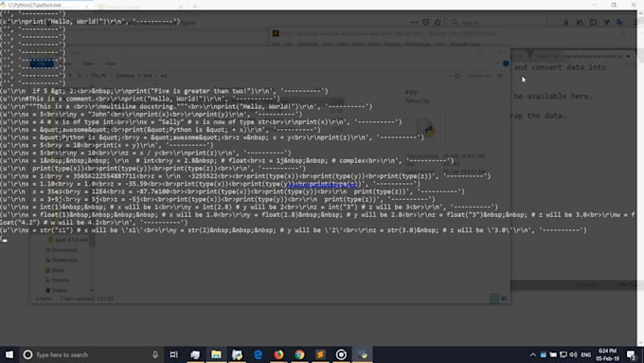Viewport: 644px width, 363px height.
Task: Click the Firefox library icon
Action: click(x=580, y=22)
